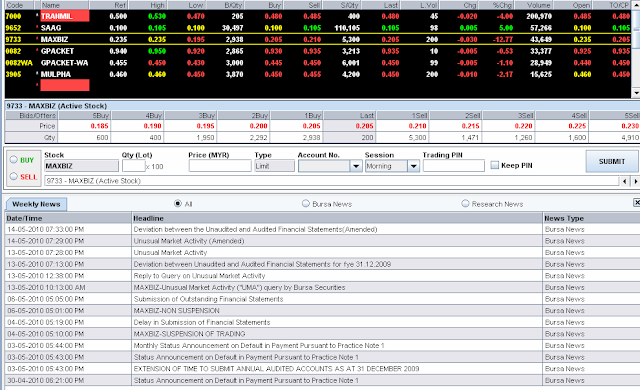Select the GPACKET-WA stock row

coord(318,63)
